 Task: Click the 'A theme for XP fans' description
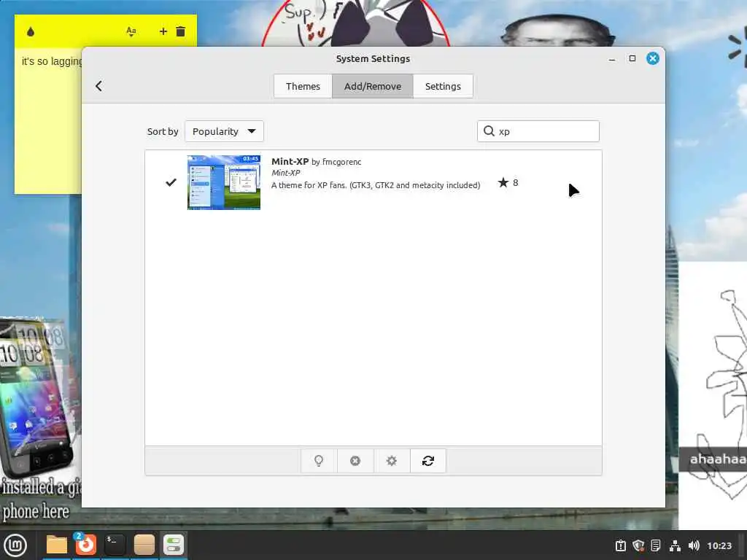coord(376,185)
